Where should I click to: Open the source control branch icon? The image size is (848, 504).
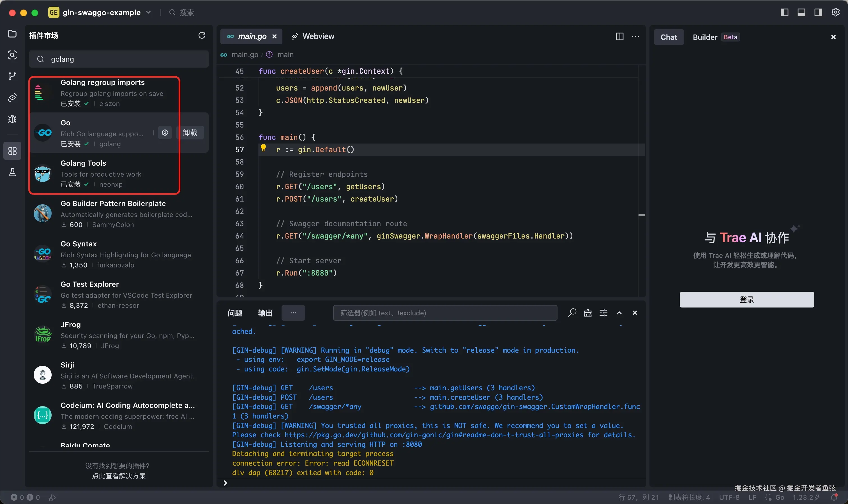click(x=12, y=76)
